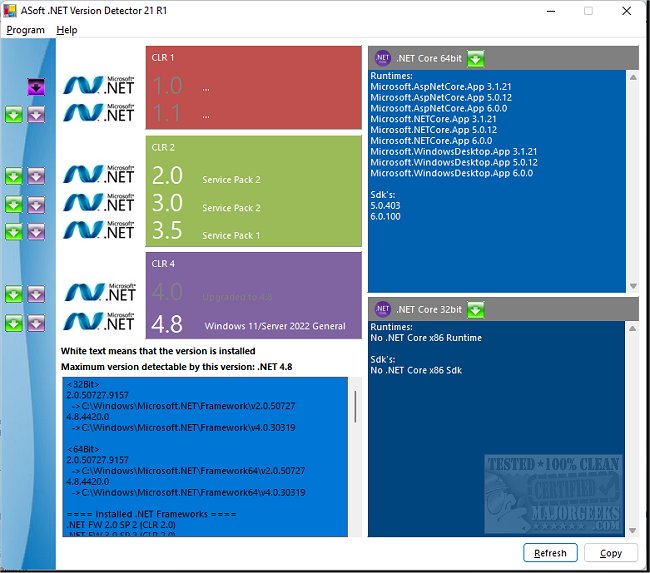Click the up arrow of the 32bit runtimes scrollbar
The height and width of the screenshot is (573, 650).
coord(633,328)
